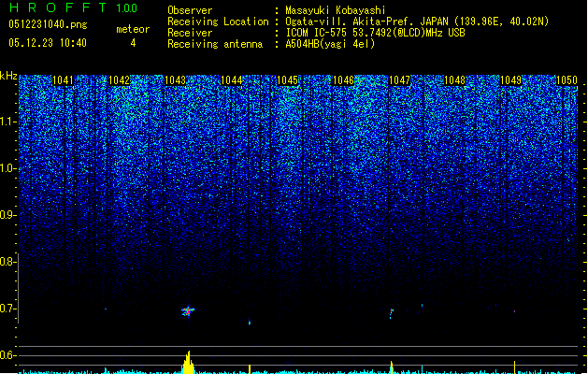Screen dimensions: 588x374
Task: Click the 1041 time marker
Action: (63, 80)
